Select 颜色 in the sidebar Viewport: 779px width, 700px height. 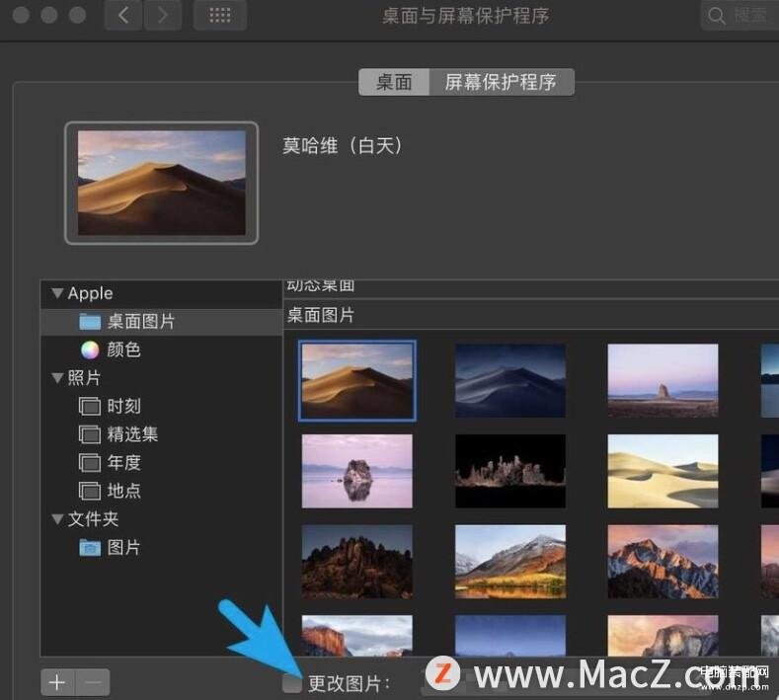[161, 350]
